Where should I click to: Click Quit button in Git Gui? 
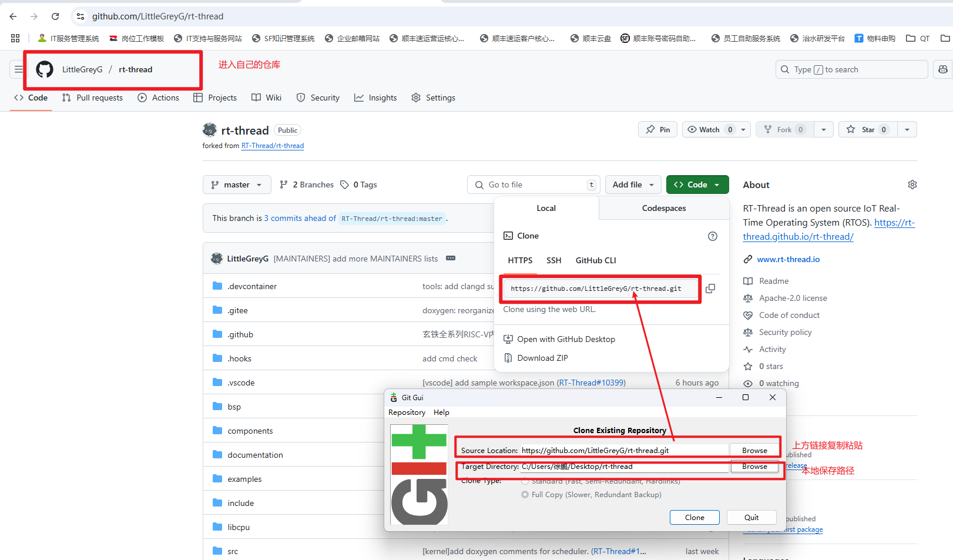[x=751, y=518]
